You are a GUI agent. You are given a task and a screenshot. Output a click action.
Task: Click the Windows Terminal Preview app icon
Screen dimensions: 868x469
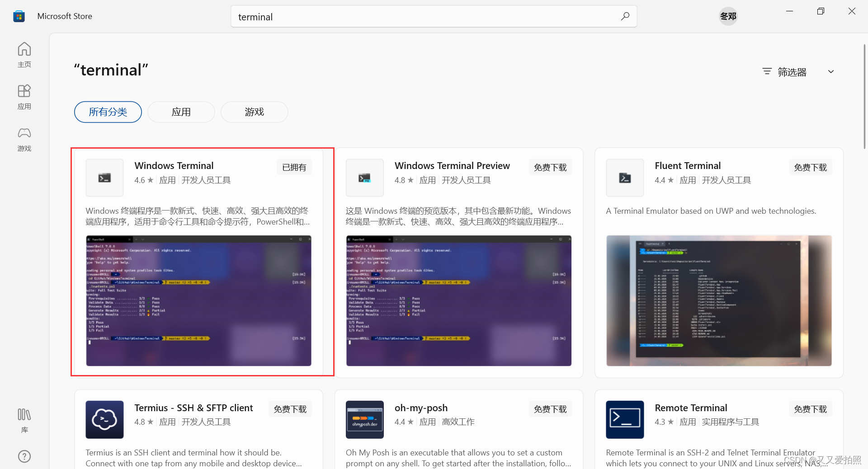(364, 178)
